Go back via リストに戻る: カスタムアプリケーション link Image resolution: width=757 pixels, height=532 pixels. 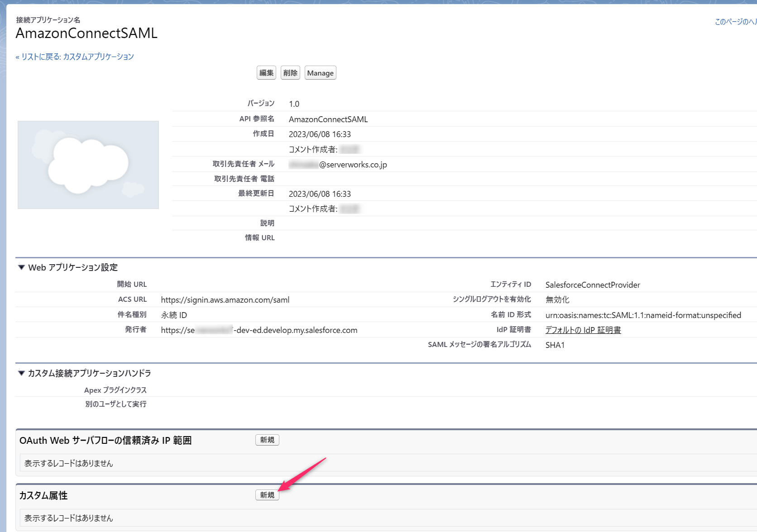pyautogui.click(x=75, y=57)
